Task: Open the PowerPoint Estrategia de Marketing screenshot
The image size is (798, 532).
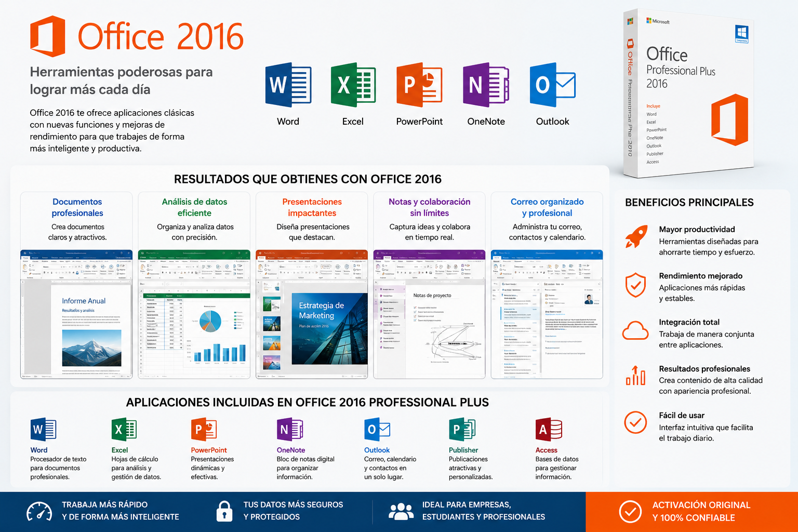Action: pos(312,314)
